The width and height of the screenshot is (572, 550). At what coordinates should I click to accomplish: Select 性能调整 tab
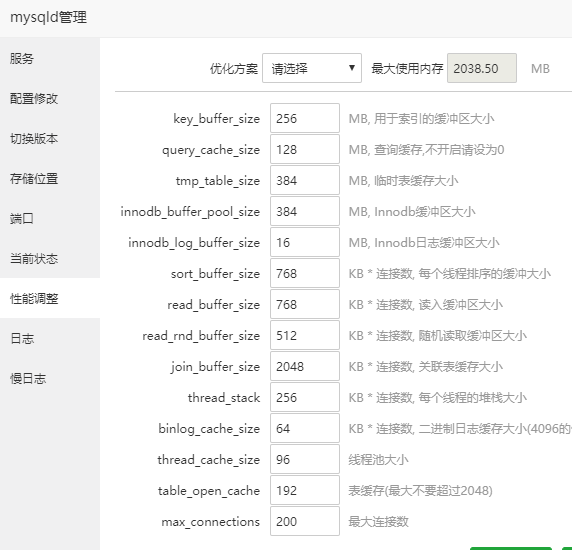(50, 298)
